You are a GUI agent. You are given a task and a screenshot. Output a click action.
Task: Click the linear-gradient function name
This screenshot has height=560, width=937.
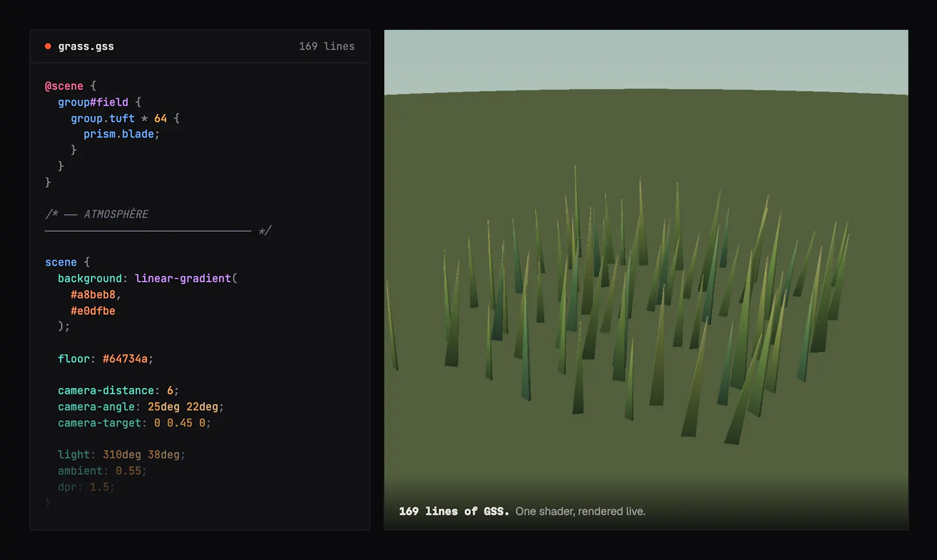[183, 279]
